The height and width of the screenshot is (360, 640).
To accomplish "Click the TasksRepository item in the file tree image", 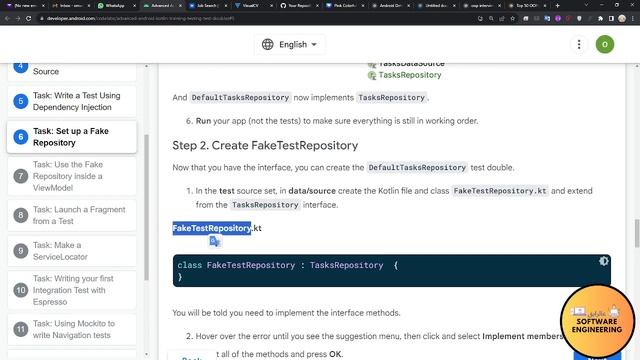I will click(x=410, y=75).
